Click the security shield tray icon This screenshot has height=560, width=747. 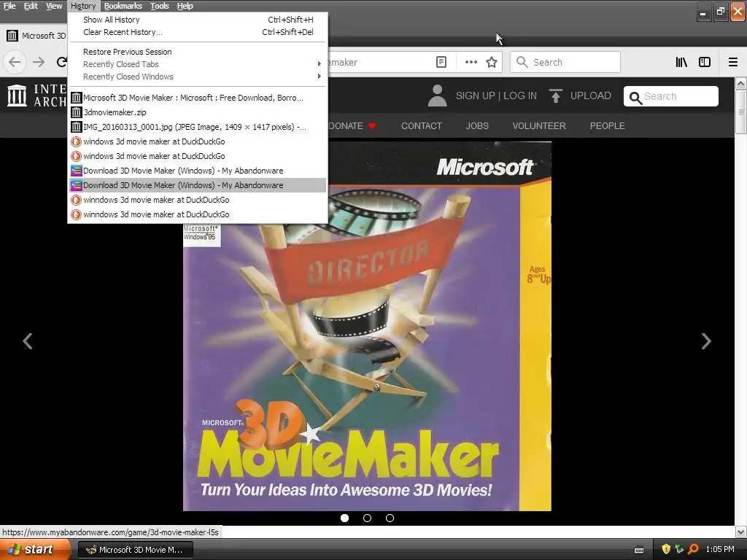coord(666,549)
